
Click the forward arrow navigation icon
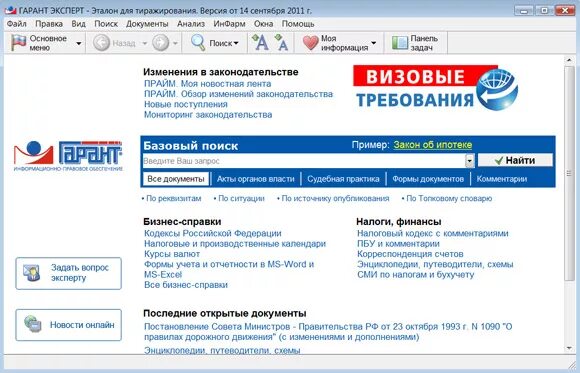pos(161,43)
